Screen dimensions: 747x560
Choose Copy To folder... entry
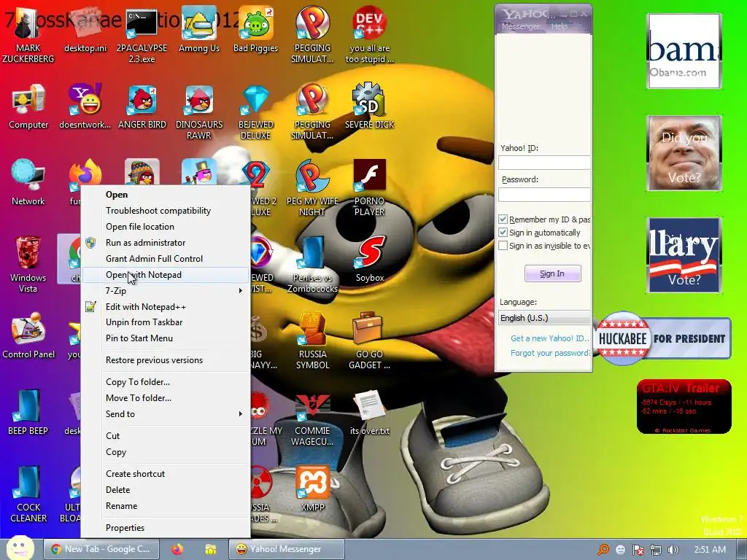pos(166,382)
